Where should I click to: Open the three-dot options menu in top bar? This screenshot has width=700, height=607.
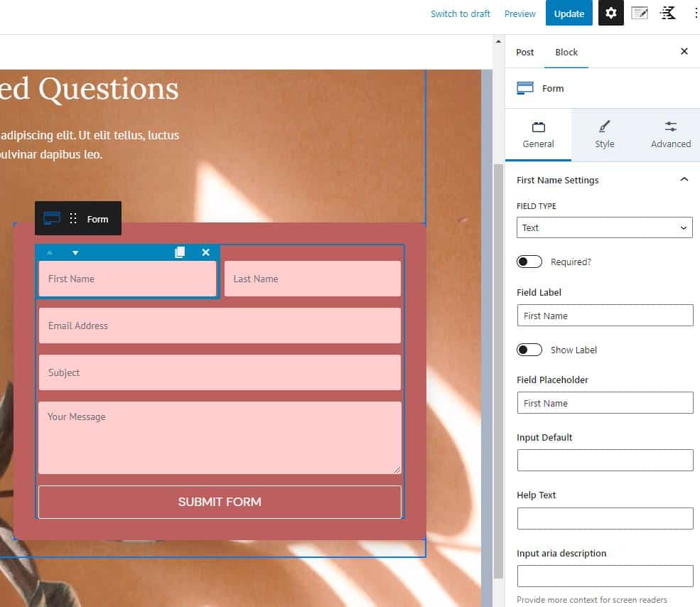click(x=695, y=13)
